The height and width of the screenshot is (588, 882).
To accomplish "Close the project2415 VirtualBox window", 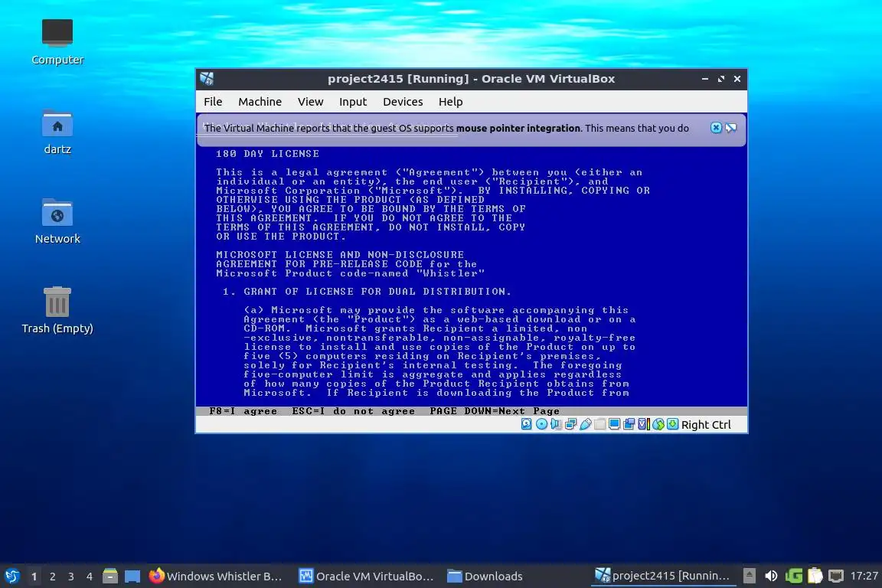I will tap(737, 79).
